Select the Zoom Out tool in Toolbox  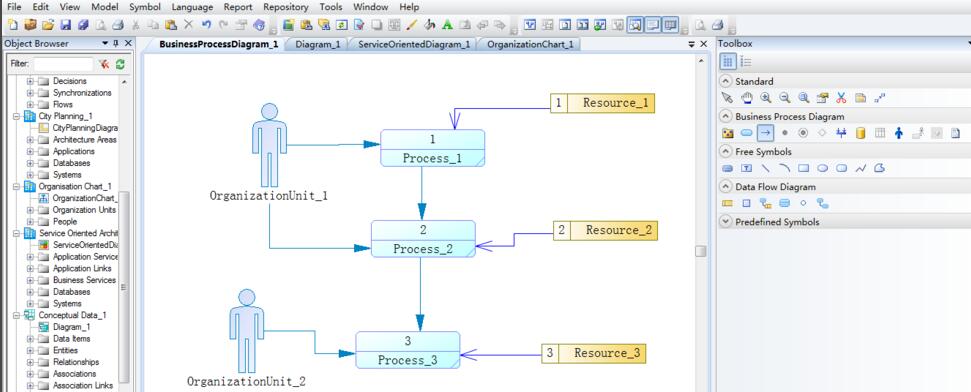pyautogui.click(x=785, y=98)
